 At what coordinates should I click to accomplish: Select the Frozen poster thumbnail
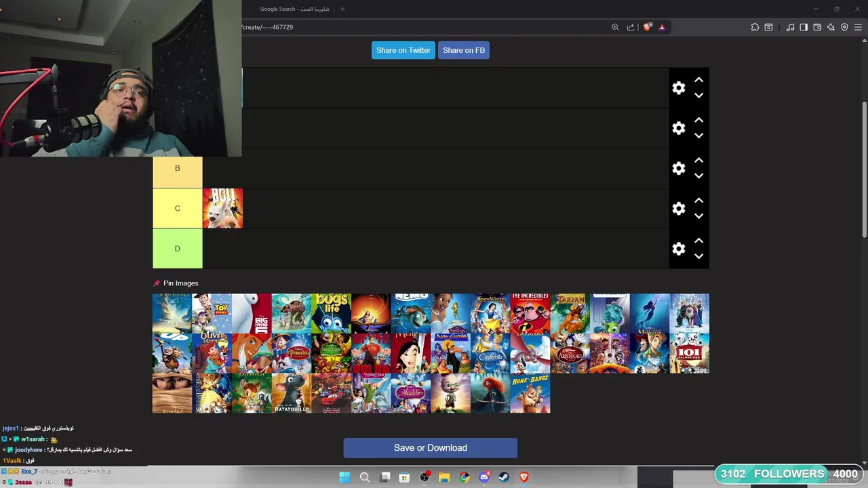(x=689, y=313)
